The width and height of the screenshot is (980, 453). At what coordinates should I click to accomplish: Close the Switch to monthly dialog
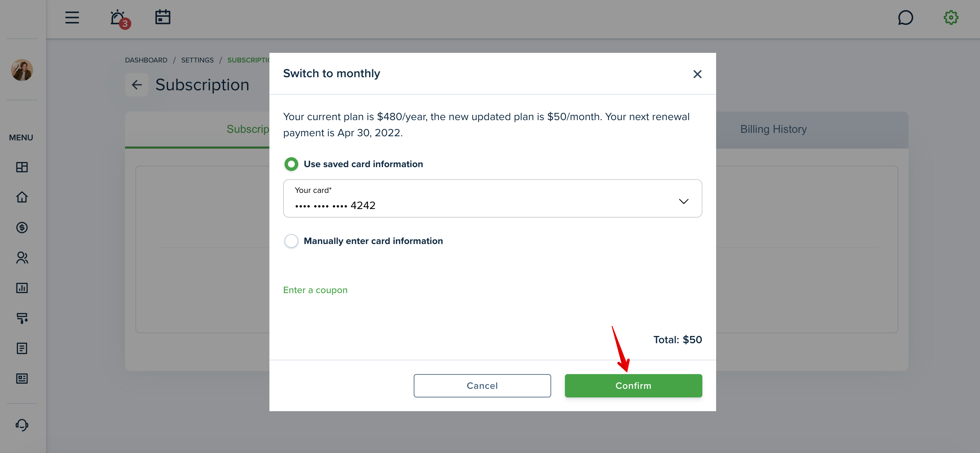coord(697,74)
